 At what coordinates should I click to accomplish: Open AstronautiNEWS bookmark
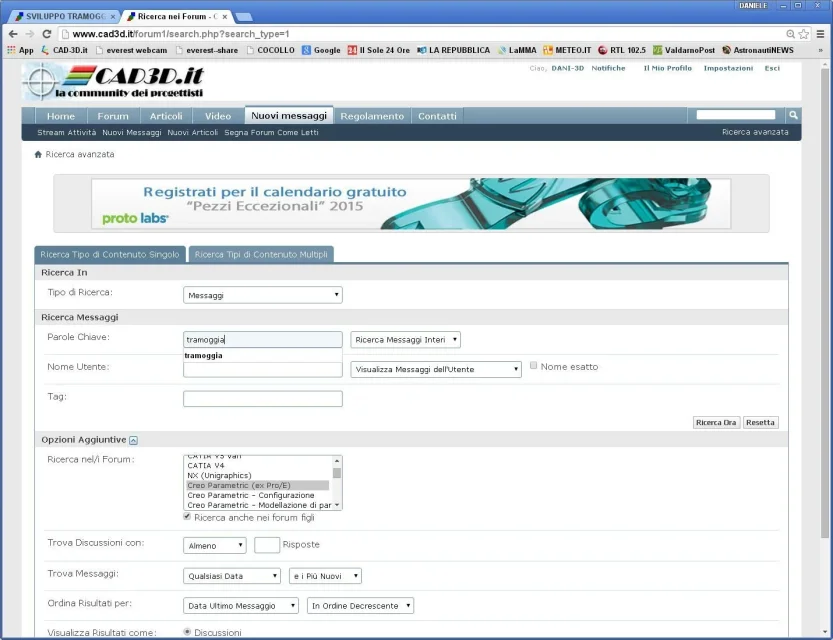(758, 50)
